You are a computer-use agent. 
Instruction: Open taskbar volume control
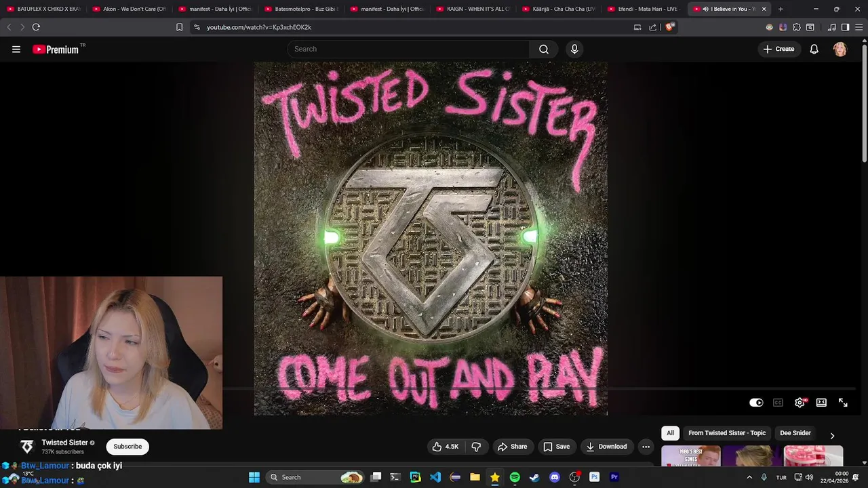coord(809,477)
